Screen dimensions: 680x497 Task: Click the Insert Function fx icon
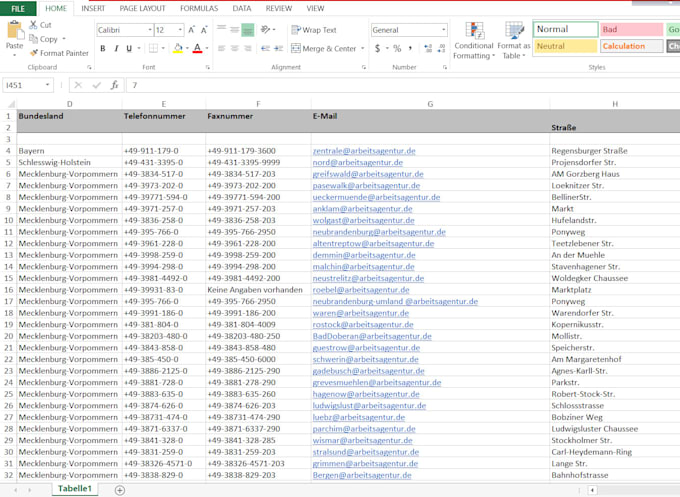(x=114, y=85)
